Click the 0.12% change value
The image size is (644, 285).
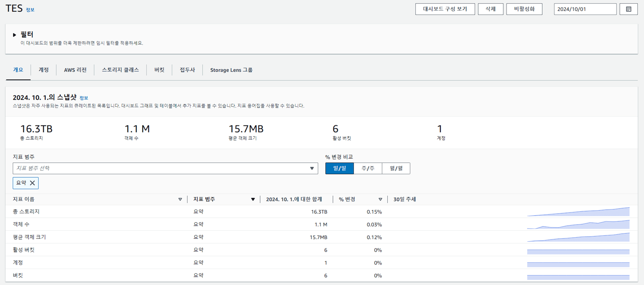tap(374, 237)
